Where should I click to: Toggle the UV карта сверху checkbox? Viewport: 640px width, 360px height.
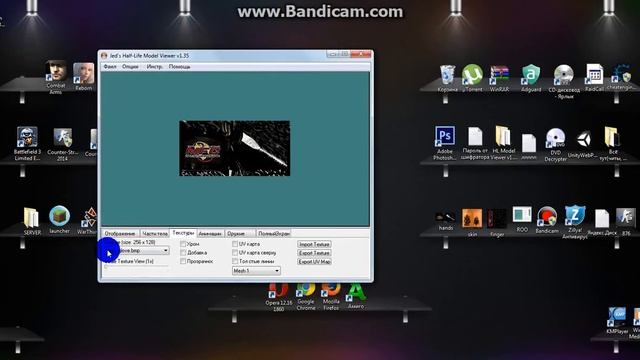click(235, 253)
